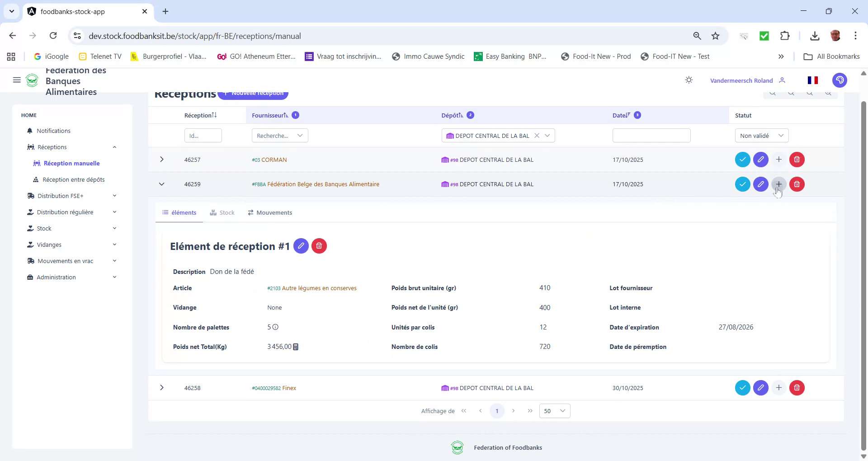This screenshot has height=461, width=868.
Task: Edit reception 46259 using the pencil icon
Action: [x=760, y=184]
